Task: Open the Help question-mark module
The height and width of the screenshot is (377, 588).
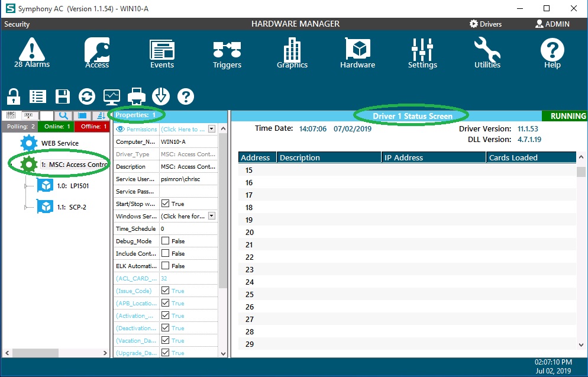Action: 553,53
